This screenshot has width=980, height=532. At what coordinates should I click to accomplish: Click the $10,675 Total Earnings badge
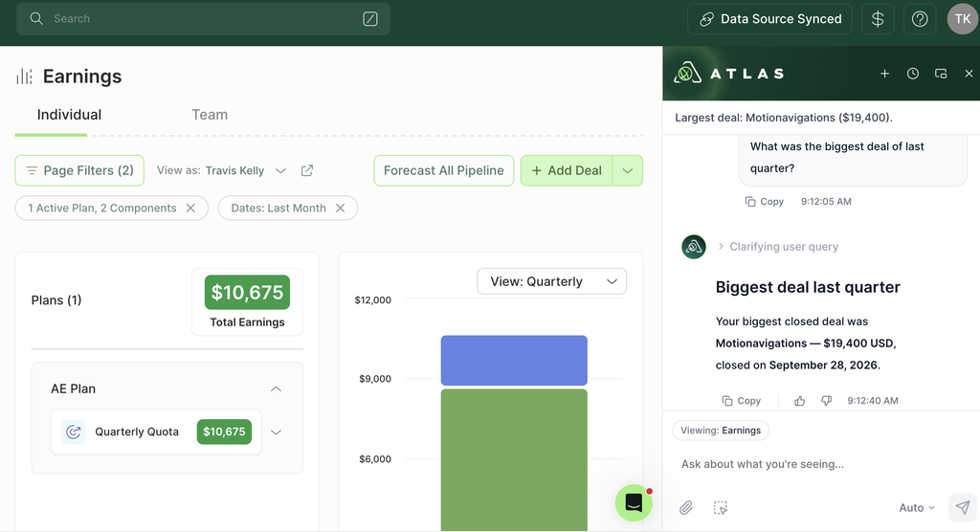tap(248, 293)
